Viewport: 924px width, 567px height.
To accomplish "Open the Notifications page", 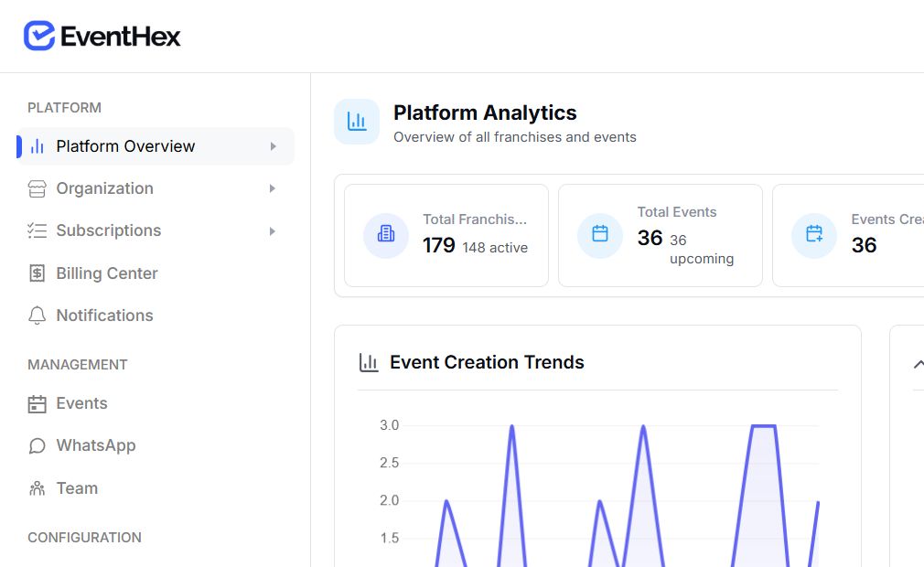I will [155, 316].
